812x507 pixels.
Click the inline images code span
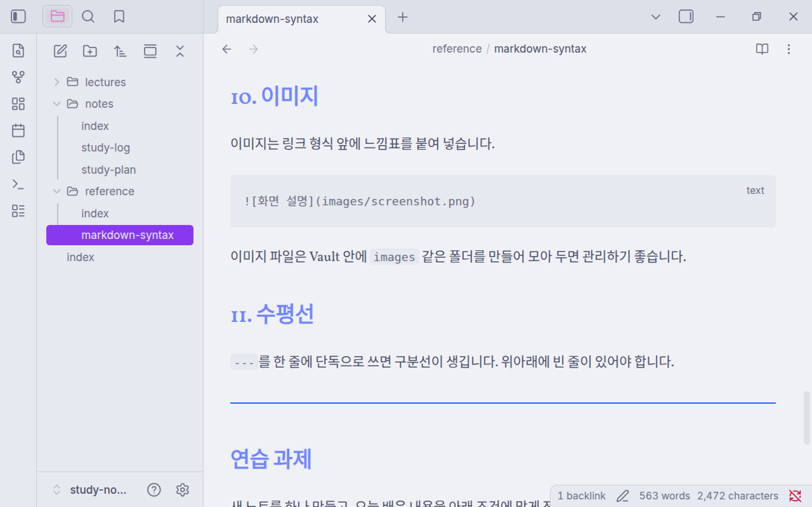click(394, 257)
